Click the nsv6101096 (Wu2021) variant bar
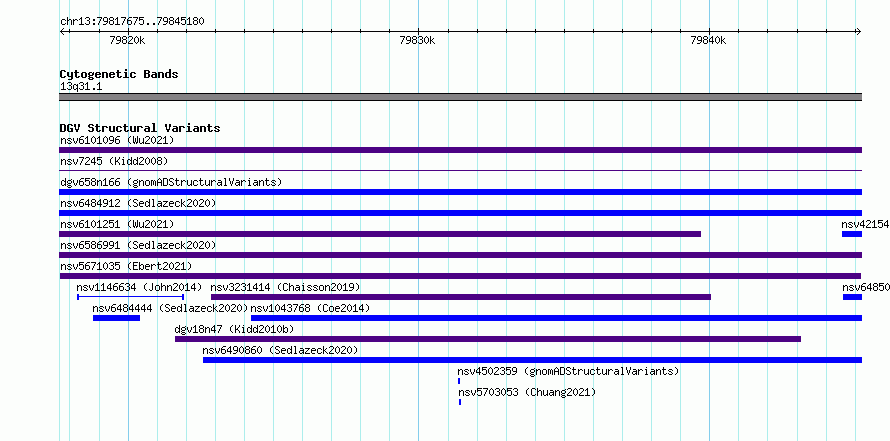This screenshot has height=441, width=890. 460,150
